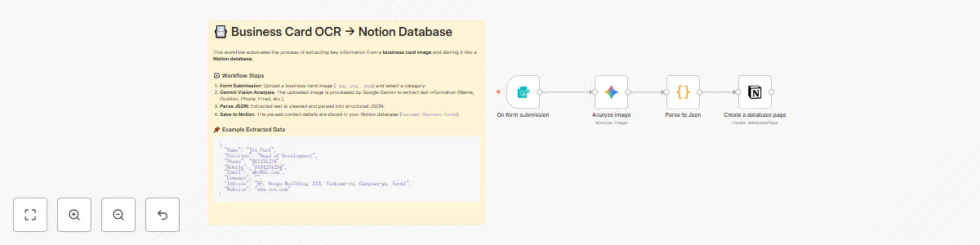Click the fit-to-view zoom button
Image resolution: width=980 pixels, height=245 pixels.
click(x=30, y=215)
